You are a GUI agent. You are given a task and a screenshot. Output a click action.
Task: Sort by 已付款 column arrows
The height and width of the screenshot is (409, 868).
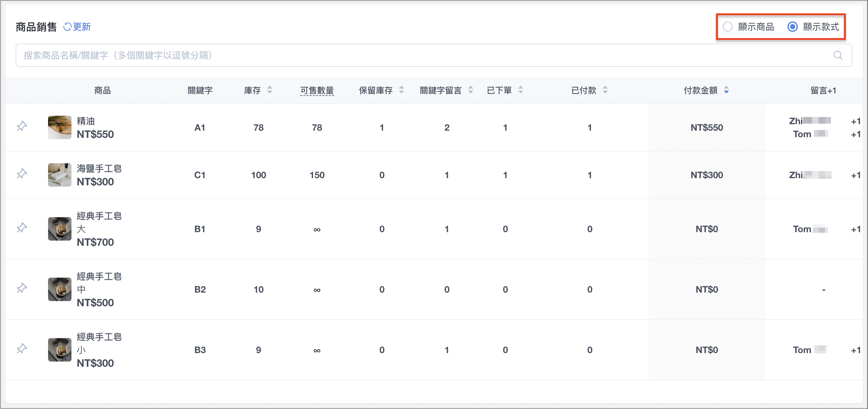tap(605, 90)
